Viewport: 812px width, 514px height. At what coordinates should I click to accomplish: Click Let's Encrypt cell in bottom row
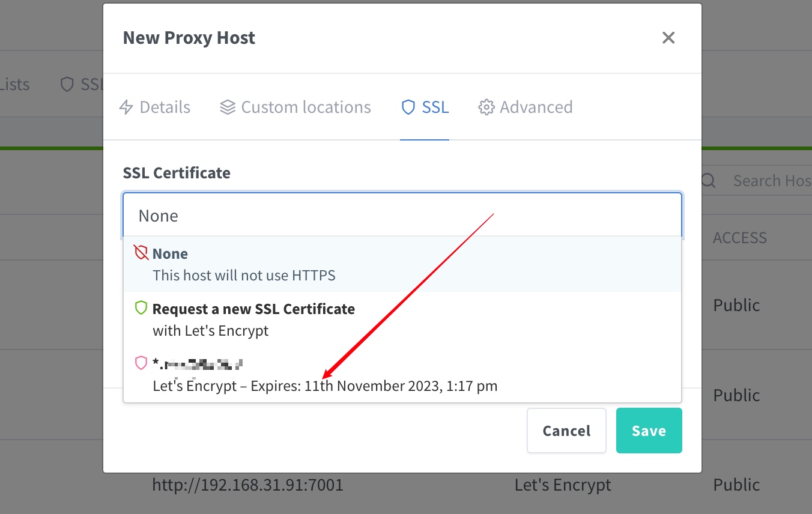coord(563,485)
